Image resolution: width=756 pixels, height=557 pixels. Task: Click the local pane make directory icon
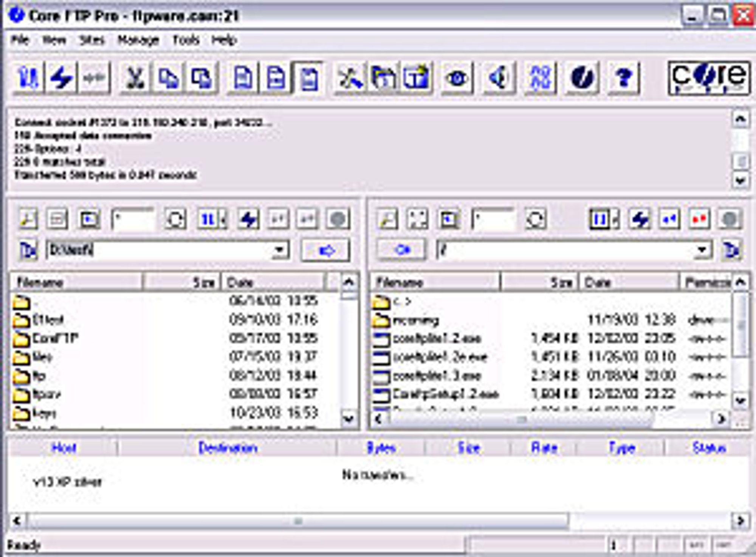pos(57,219)
